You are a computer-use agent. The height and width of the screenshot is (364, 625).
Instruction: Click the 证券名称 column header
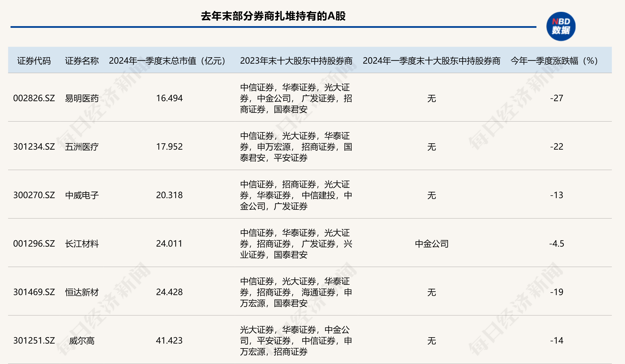click(x=82, y=61)
